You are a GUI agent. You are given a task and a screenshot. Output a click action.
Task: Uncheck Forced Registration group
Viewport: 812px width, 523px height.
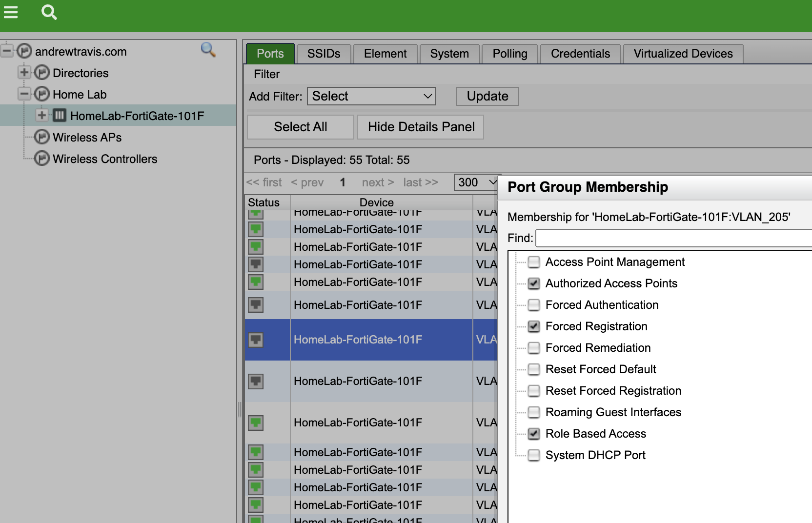[534, 326]
